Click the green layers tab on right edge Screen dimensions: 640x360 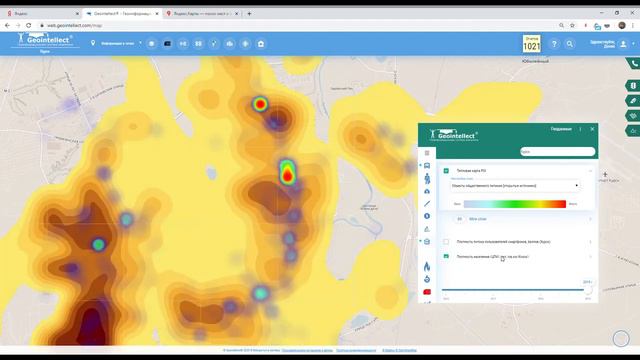point(633,116)
